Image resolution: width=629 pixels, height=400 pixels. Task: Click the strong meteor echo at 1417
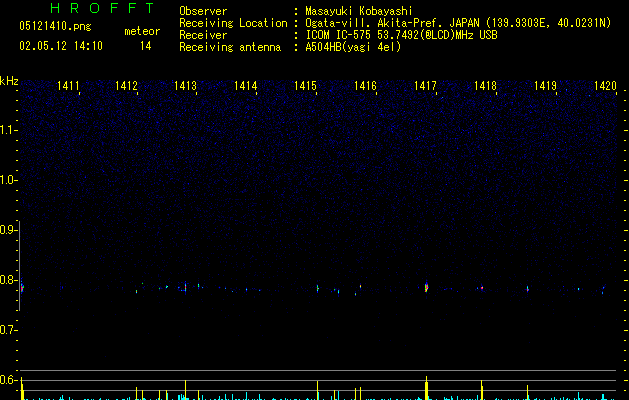pos(426,287)
